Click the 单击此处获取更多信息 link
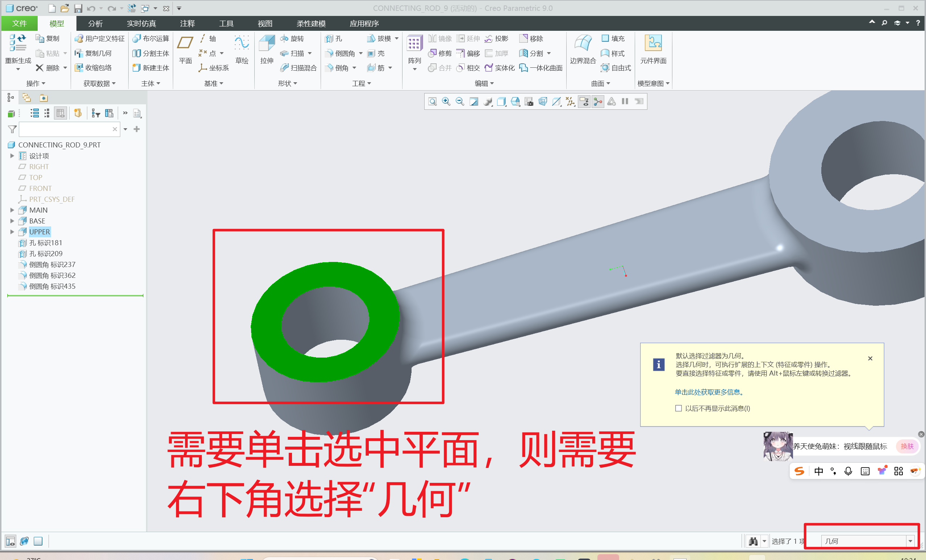Image resolution: width=926 pixels, height=560 pixels. [709, 392]
